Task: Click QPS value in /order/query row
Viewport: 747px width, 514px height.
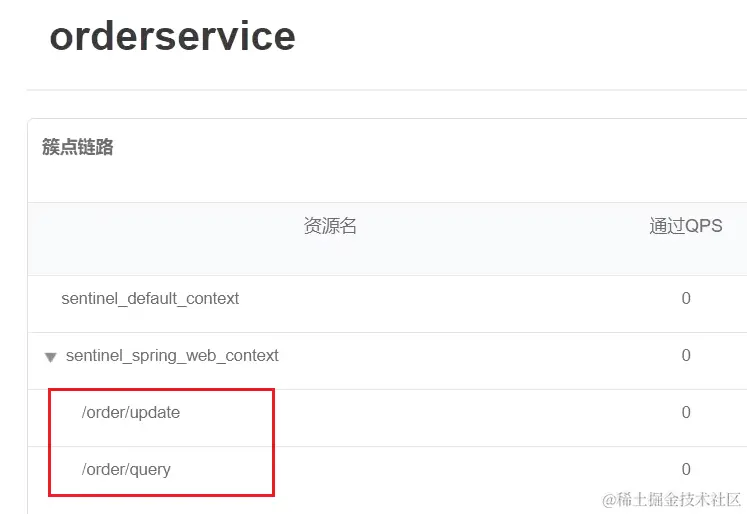Action: [686, 469]
